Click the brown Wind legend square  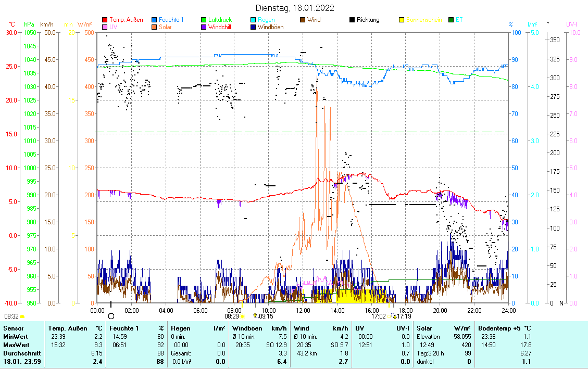tap(303, 20)
